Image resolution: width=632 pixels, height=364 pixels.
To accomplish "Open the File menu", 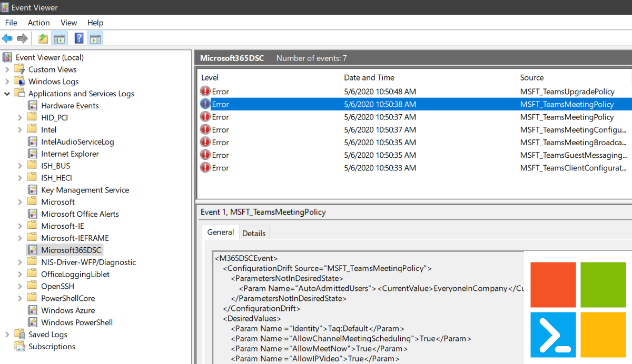I will [x=11, y=23].
